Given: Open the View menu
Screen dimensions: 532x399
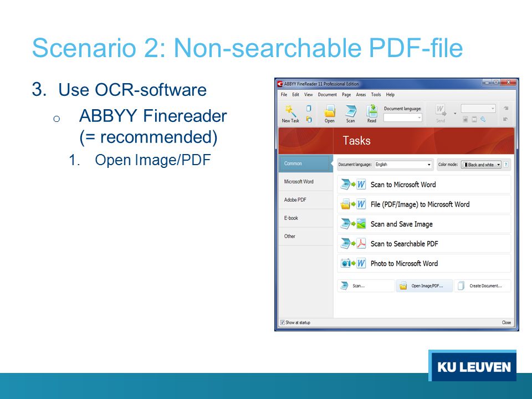Looking at the screenshot, I should click(309, 95).
